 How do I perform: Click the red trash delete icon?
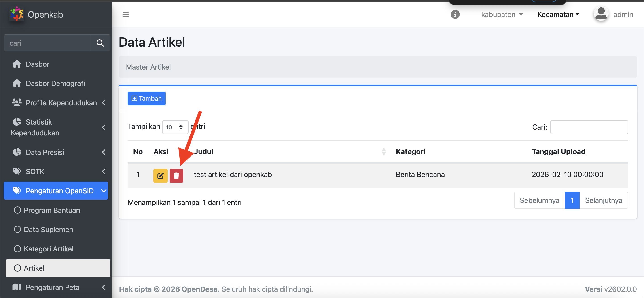coord(176,176)
